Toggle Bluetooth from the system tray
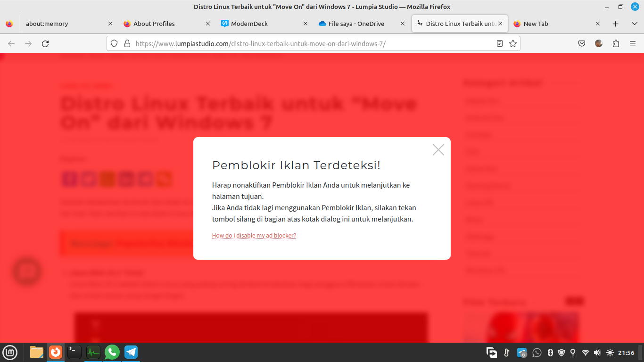 [550, 352]
